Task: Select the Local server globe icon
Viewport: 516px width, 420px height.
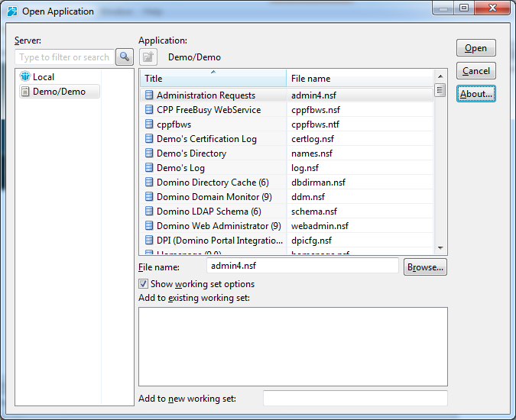Action: pyautogui.click(x=25, y=77)
